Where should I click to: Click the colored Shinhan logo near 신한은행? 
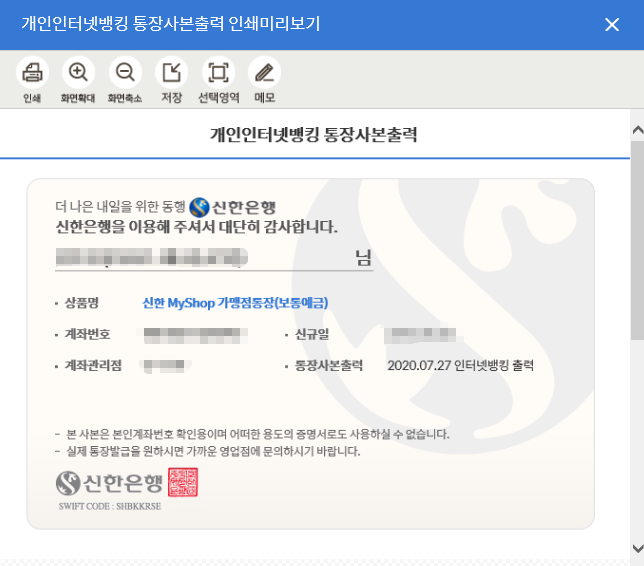tap(199, 207)
